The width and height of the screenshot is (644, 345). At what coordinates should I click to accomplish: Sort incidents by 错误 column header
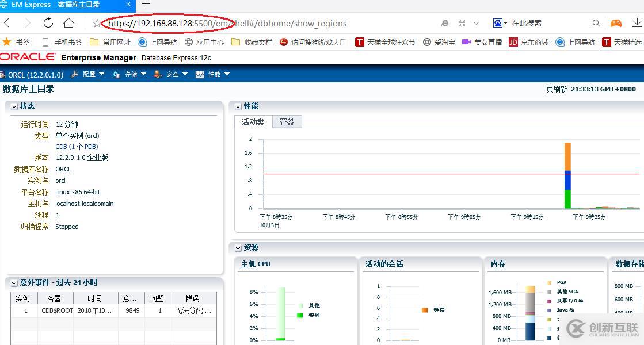coord(193,298)
